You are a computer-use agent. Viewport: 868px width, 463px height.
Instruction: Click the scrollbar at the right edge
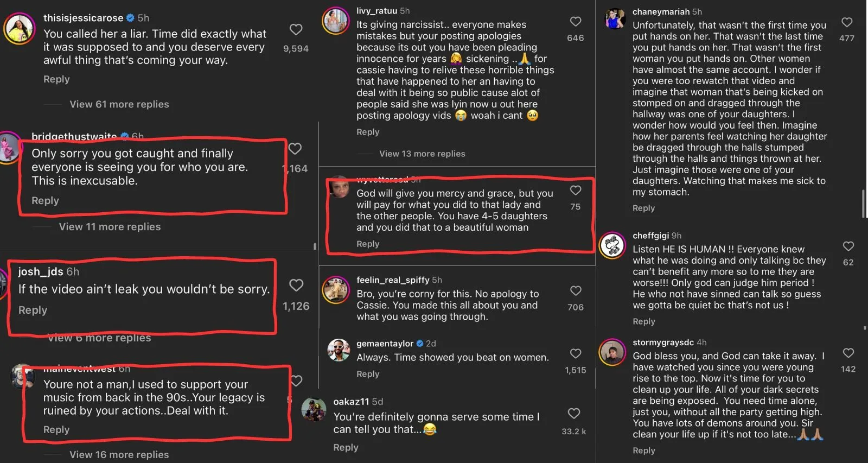[x=863, y=204]
